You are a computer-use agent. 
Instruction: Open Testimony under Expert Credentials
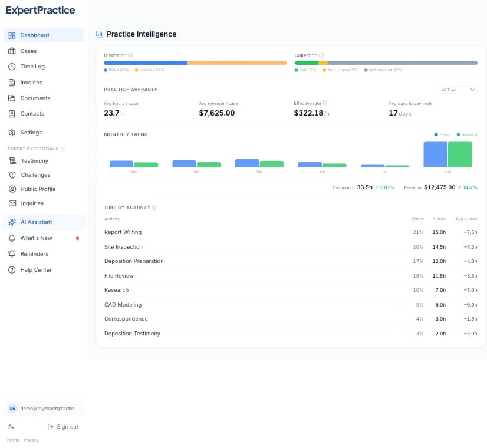(x=44, y=160)
